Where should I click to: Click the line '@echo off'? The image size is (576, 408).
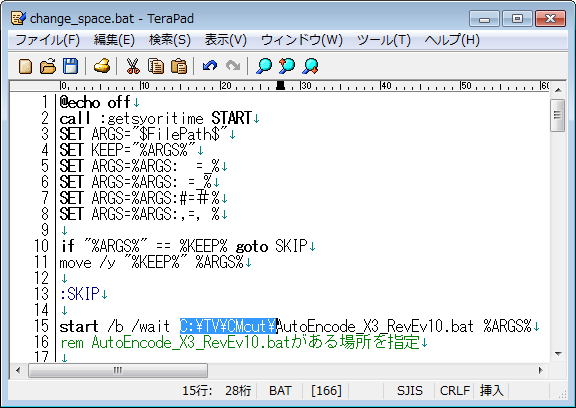[95, 102]
